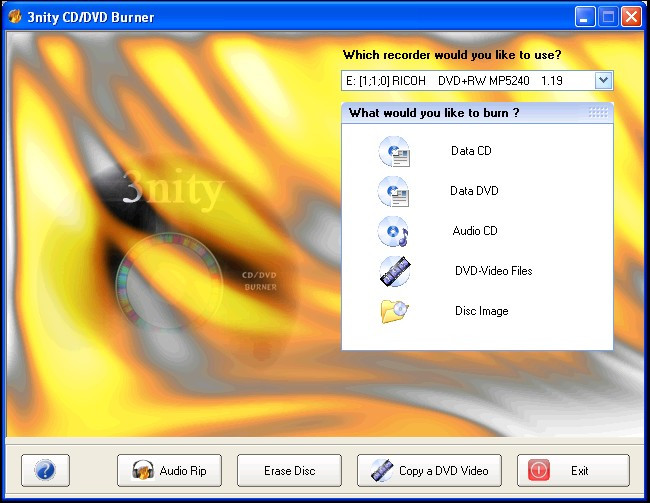Select the Data DVD label
Screen dimensions: 650x503
(474, 191)
